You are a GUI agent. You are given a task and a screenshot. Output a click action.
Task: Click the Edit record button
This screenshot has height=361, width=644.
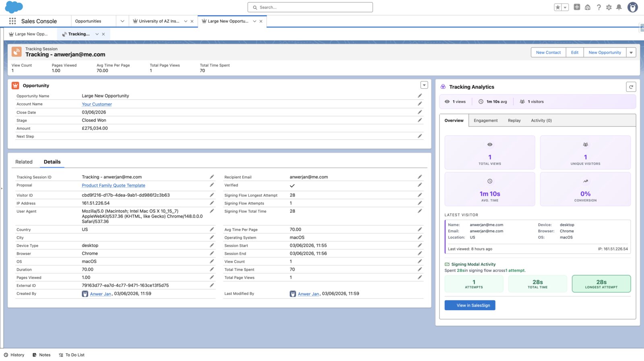coord(574,52)
